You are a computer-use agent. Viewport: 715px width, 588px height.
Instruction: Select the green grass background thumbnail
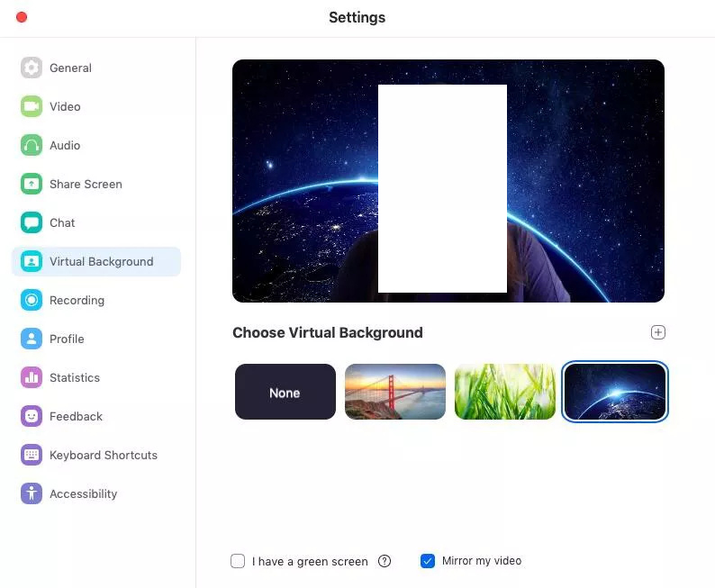coord(505,392)
